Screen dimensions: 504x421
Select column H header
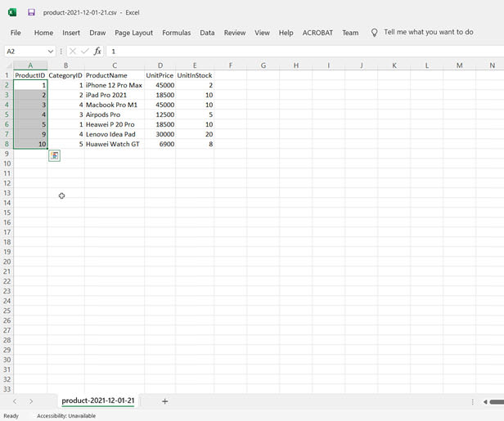[296, 65]
